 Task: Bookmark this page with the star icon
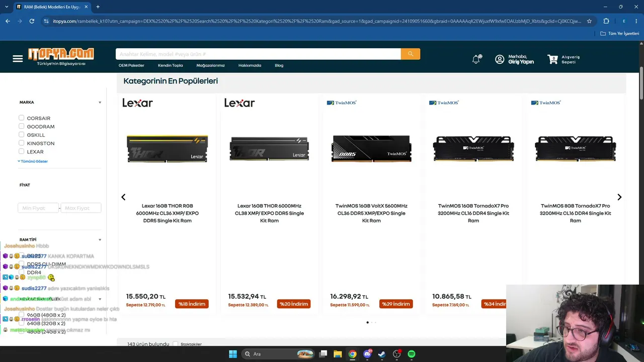point(589,21)
